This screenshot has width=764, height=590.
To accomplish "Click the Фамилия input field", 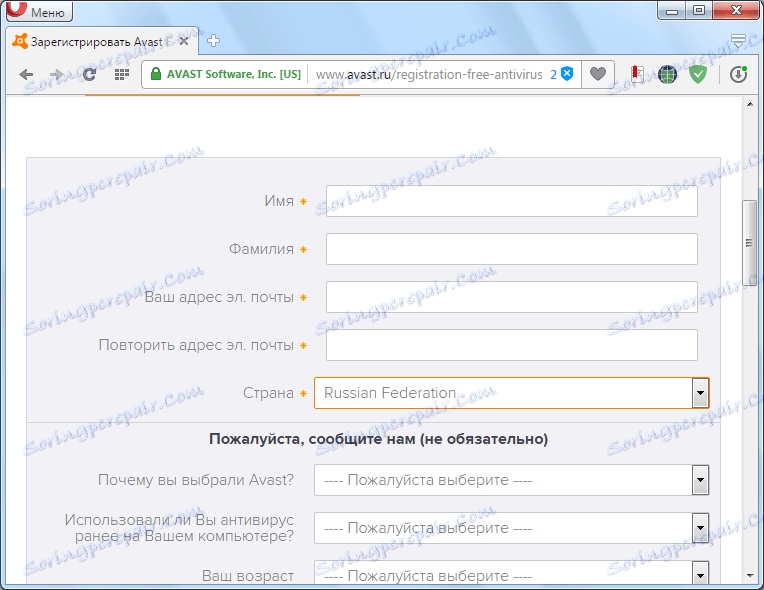I will click(512, 249).
